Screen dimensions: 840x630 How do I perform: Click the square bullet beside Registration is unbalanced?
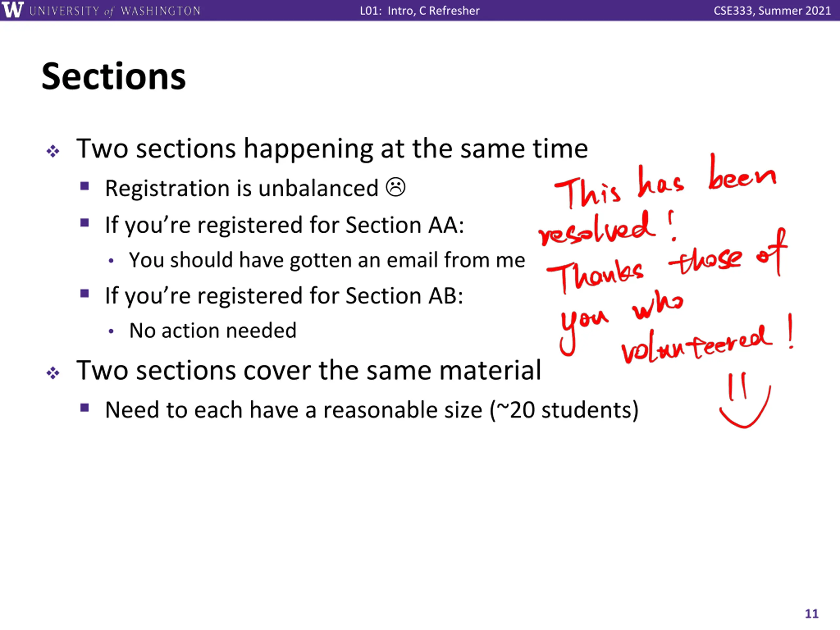[x=84, y=186]
